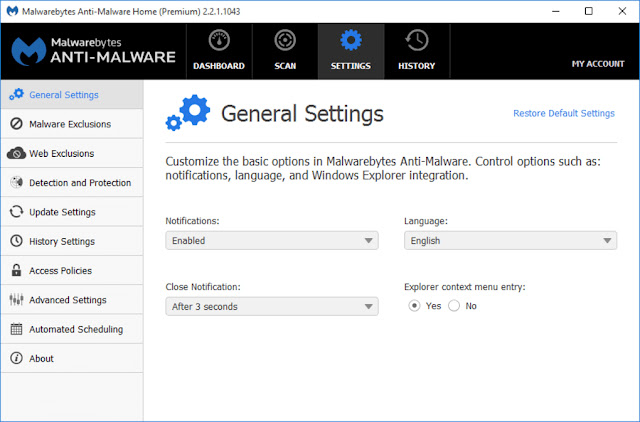The height and width of the screenshot is (422, 640).
Task: Click the Access Policies padlock icon
Action: coord(16,270)
